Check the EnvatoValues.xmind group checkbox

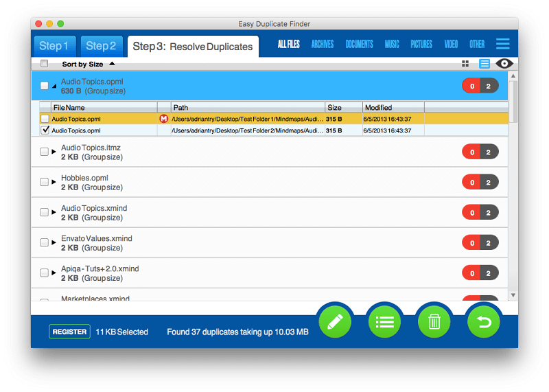tap(44, 242)
